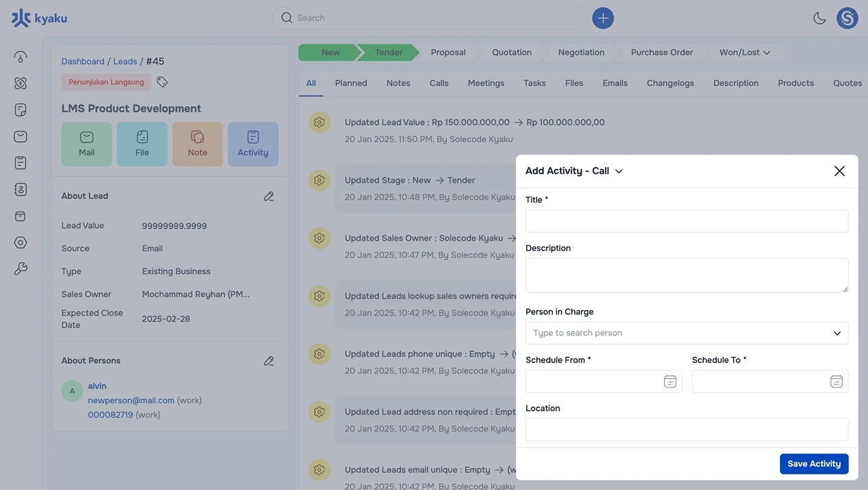Expand the Person in Charge dropdown
Image resolution: width=868 pixels, height=490 pixels.
pos(837,333)
